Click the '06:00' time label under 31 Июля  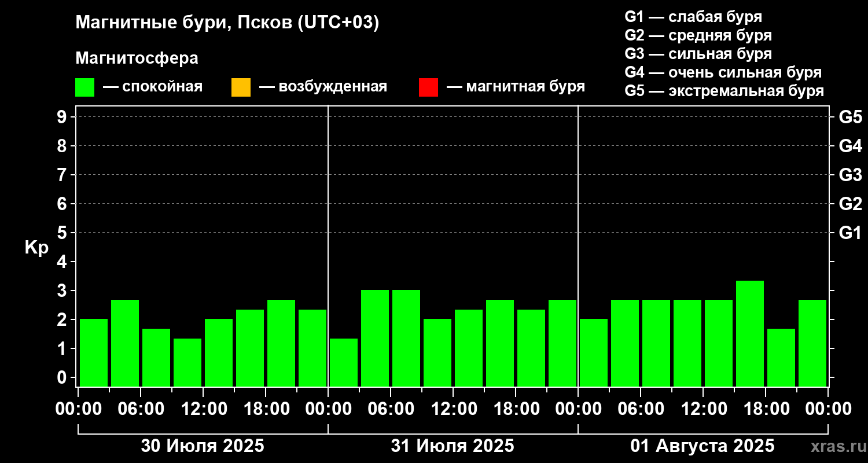(x=391, y=409)
